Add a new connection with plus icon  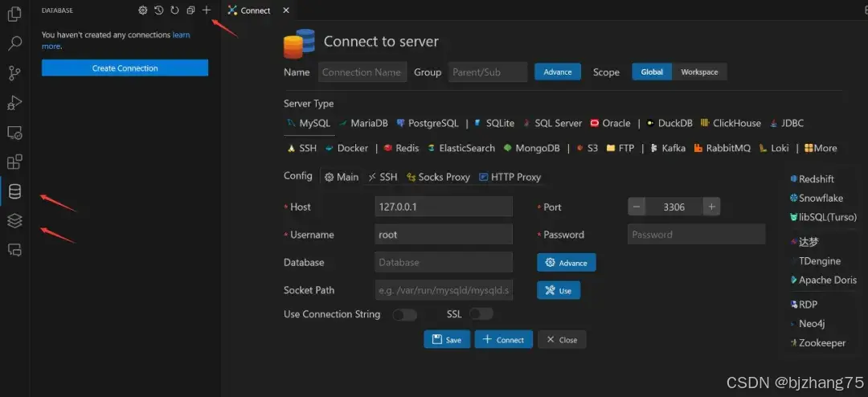pyautogui.click(x=207, y=10)
